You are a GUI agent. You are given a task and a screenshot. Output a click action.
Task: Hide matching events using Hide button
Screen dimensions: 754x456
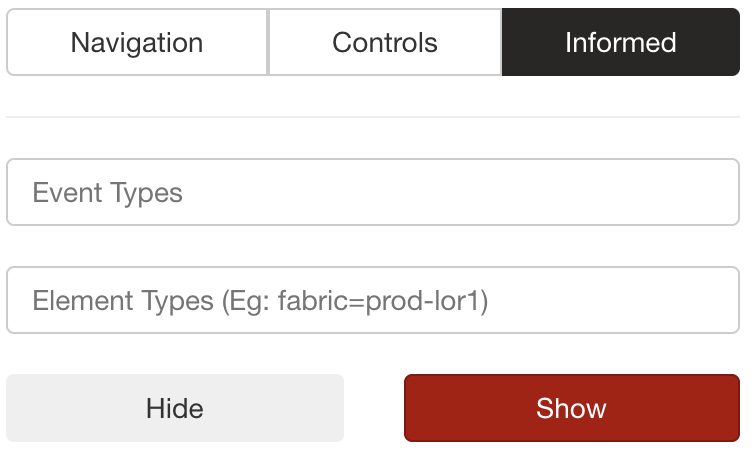pos(175,408)
